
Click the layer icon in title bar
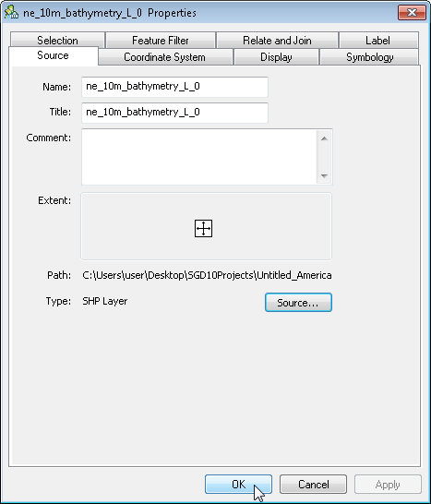click(11, 12)
